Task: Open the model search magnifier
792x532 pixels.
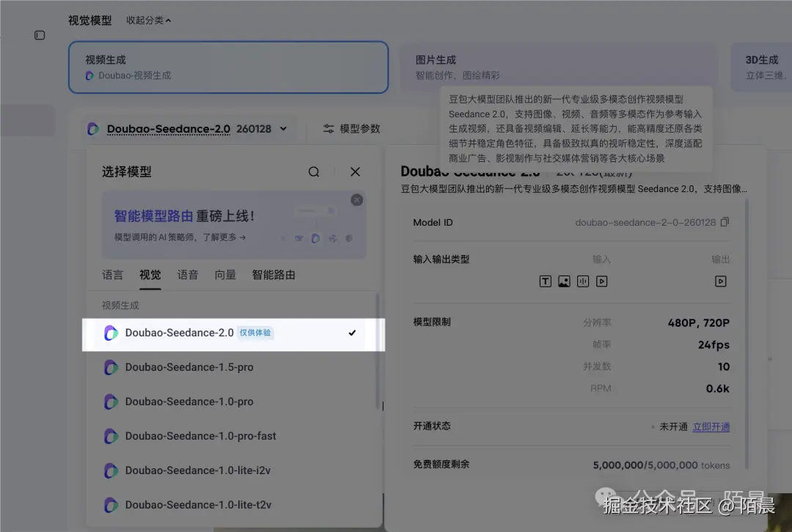Action: (314, 171)
